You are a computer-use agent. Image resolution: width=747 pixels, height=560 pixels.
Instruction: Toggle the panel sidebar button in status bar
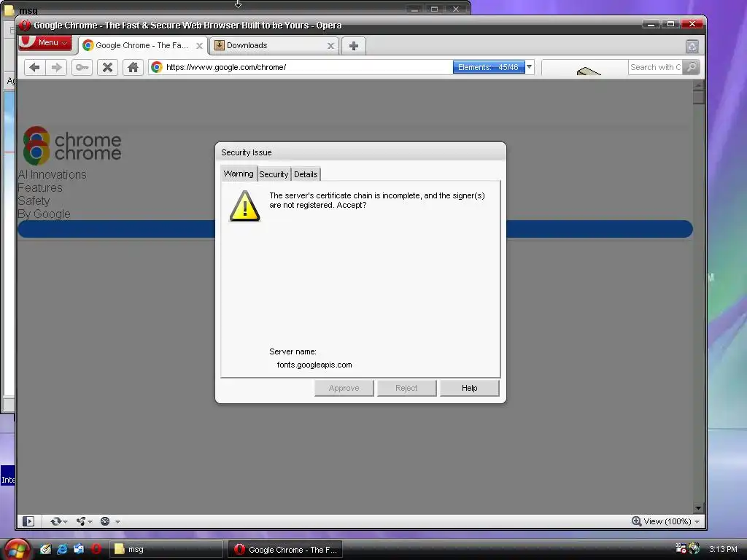coord(28,521)
